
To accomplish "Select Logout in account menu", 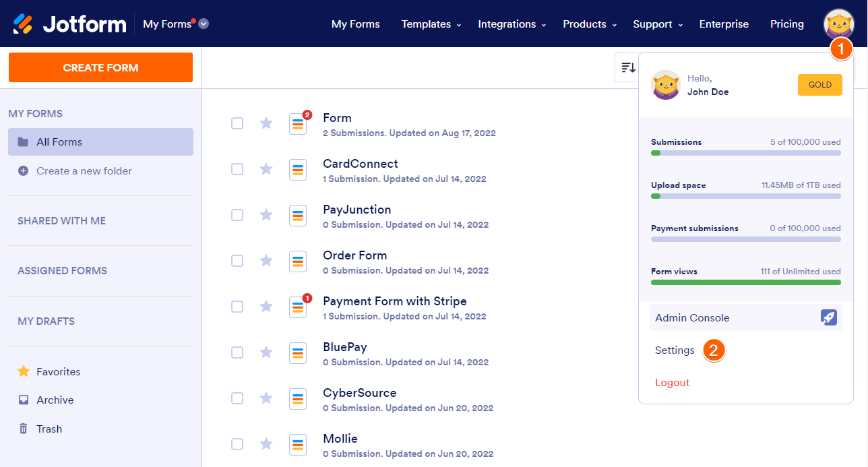I will coord(672,383).
